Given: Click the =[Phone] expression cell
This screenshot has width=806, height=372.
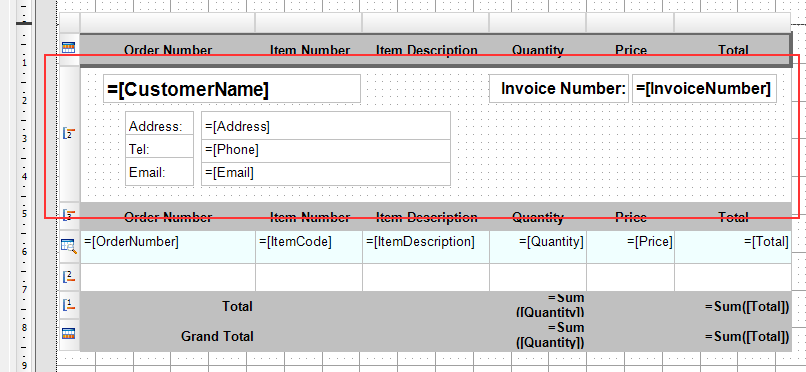Looking at the screenshot, I should (326, 151).
